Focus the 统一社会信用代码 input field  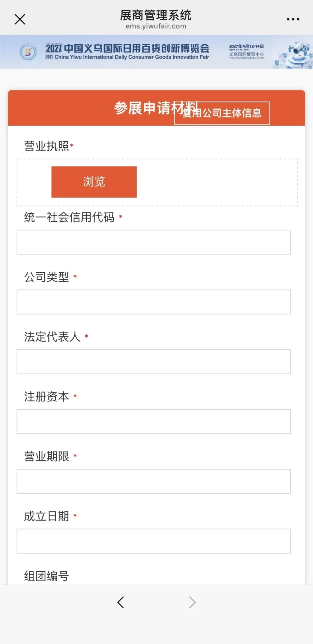pyautogui.click(x=154, y=242)
